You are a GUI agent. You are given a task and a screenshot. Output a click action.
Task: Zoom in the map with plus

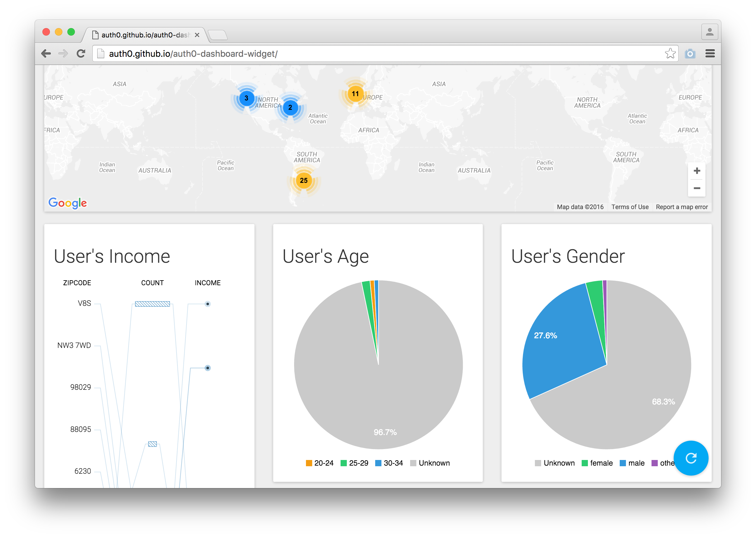[x=697, y=171]
